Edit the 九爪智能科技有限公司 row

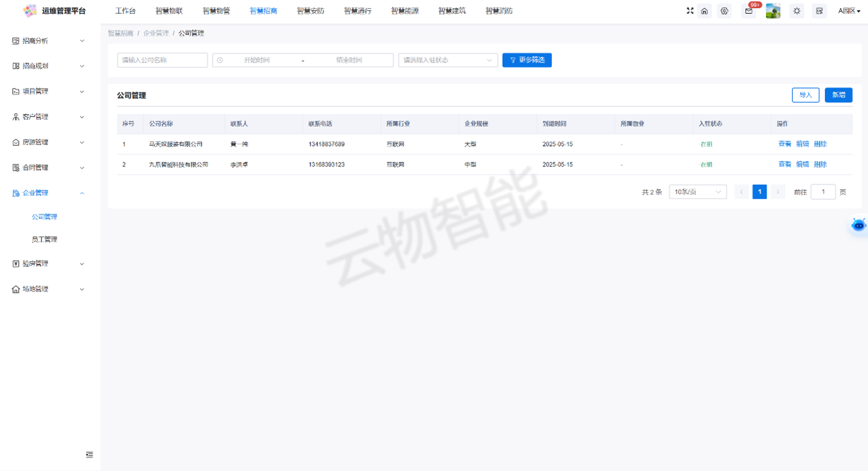coord(802,165)
